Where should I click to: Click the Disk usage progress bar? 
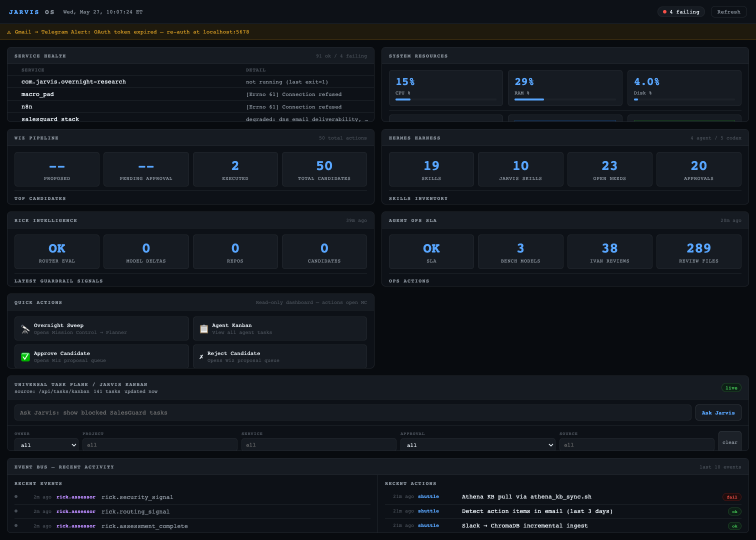(684, 99)
